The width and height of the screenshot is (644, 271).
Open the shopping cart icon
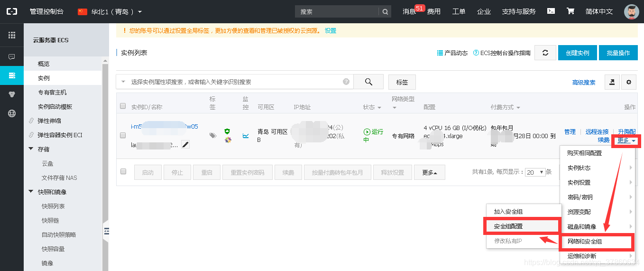pos(570,11)
